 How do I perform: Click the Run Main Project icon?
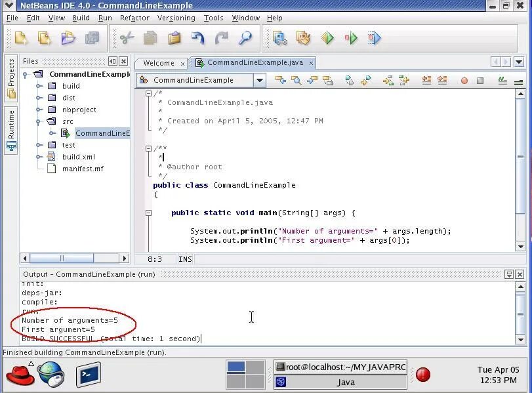point(327,38)
